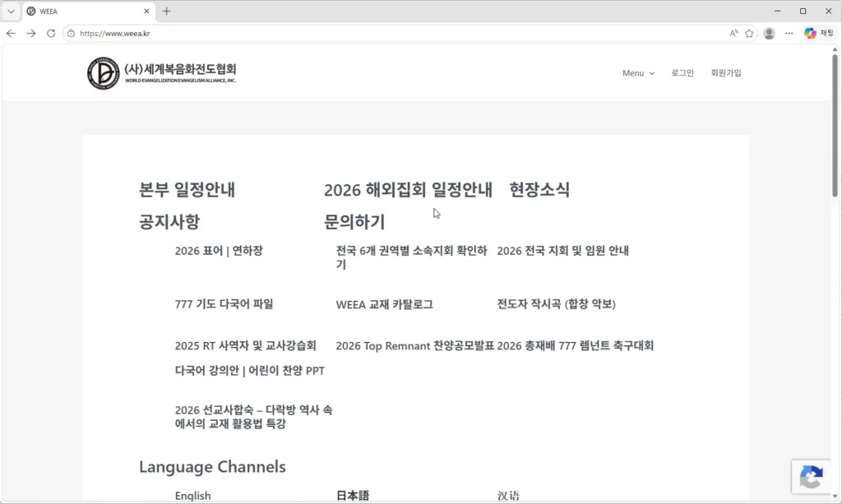
Task: Open 2026 선교사합숙 교재 활용법 특강
Action: click(253, 417)
